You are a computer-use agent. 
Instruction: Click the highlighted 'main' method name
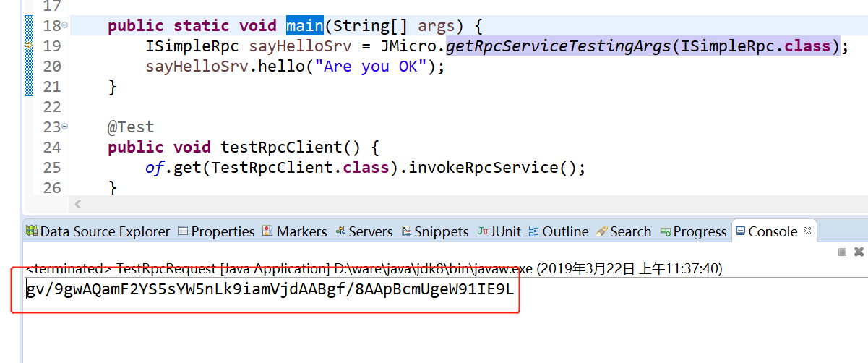click(x=304, y=26)
